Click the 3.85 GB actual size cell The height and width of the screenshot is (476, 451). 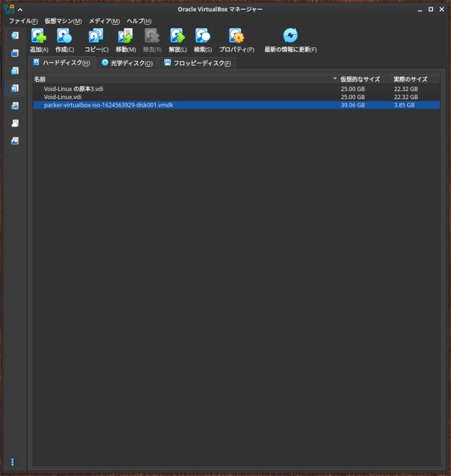tap(404, 105)
